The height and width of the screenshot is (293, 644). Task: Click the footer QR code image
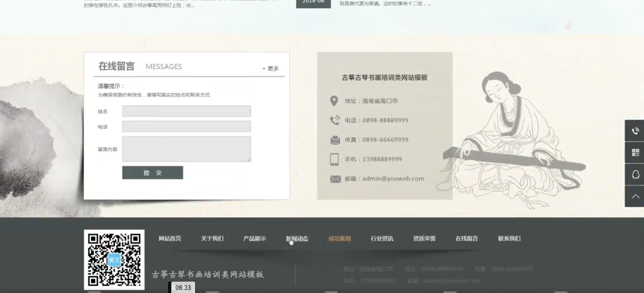114,259
